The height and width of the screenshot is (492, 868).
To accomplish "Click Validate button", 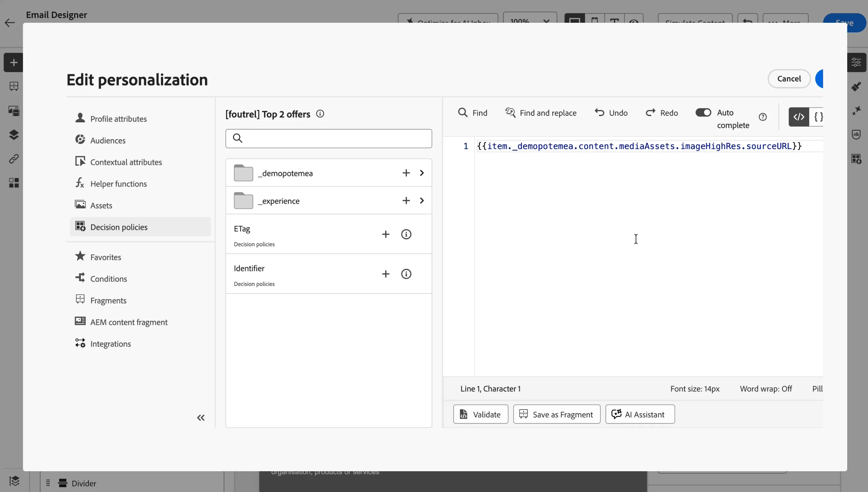I will click(x=481, y=414).
